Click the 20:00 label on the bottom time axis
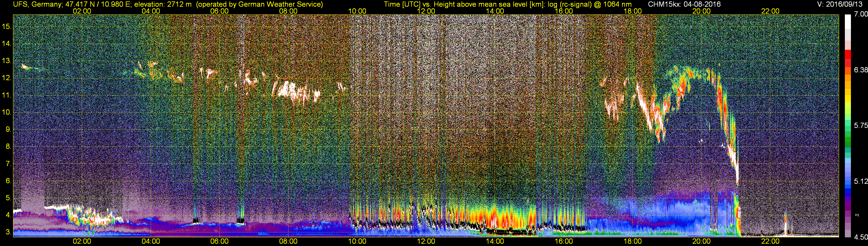868x246 pixels. tap(701, 241)
